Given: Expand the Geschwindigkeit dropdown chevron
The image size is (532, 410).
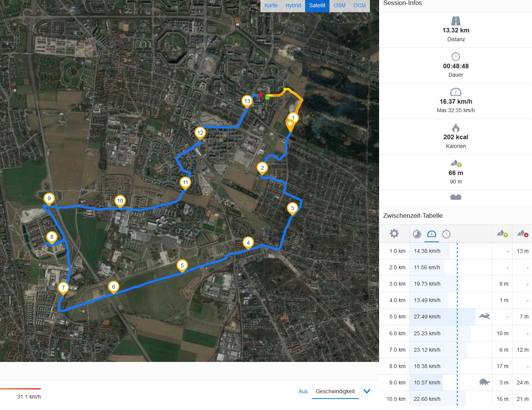Looking at the screenshot, I should pos(367,391).
